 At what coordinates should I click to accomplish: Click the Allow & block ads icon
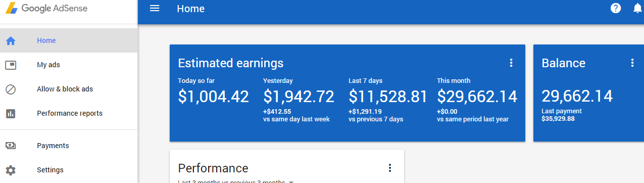(x=11, y=89)
